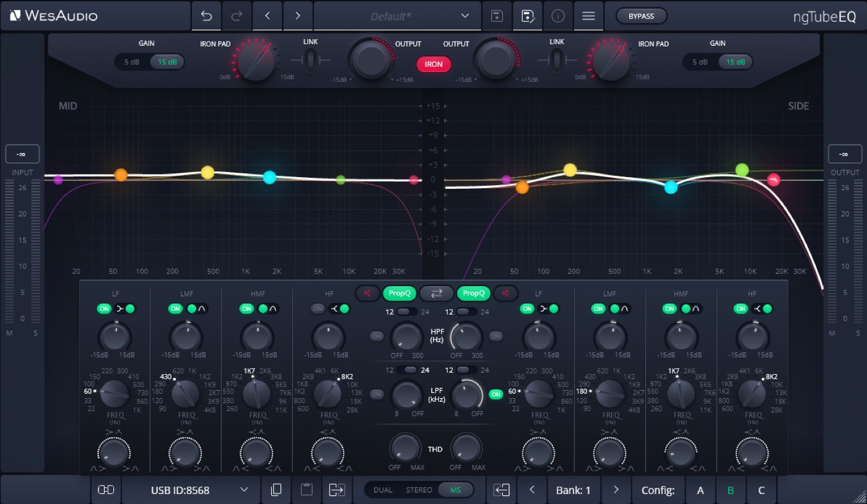Click the left red speaker solo icon
The height and width of the screenshot is (504, 867).
368,293
